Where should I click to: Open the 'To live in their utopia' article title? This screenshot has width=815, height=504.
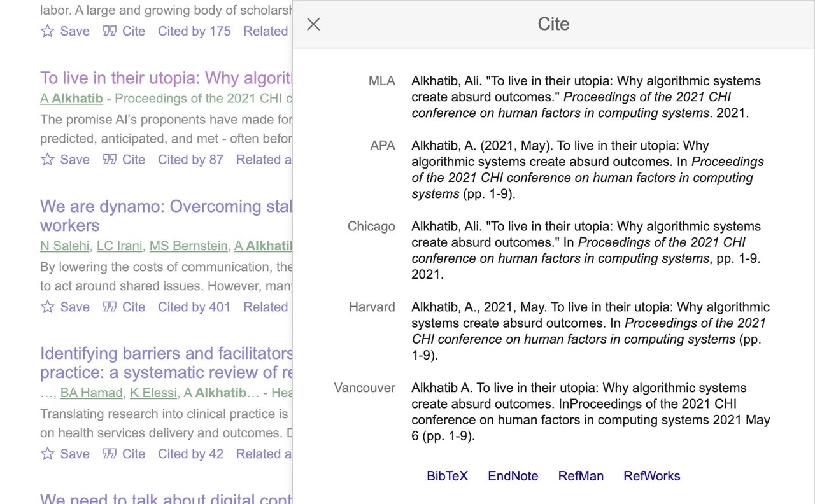(x=166, y=78)
